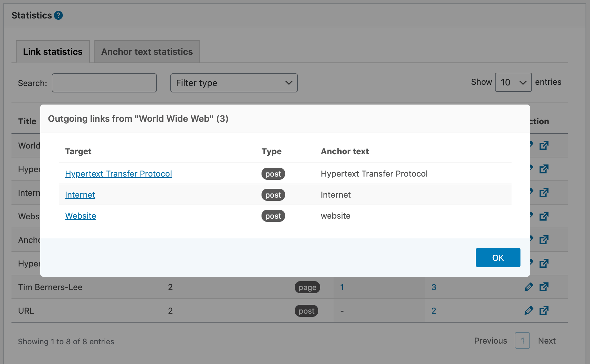Viewport: 590px width, 364px height.
Task: Click the Previous pagination button
Action: (490, 341)
